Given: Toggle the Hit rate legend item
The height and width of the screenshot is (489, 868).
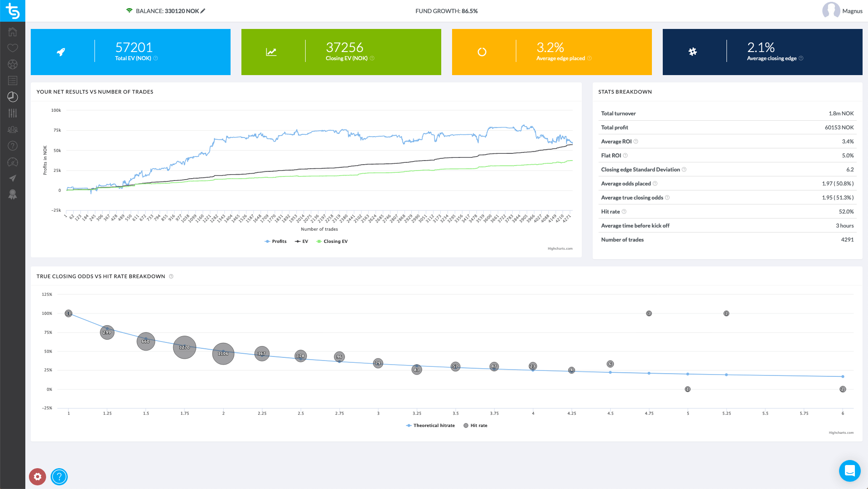Looking at the screenshot, I should [476, 426].
